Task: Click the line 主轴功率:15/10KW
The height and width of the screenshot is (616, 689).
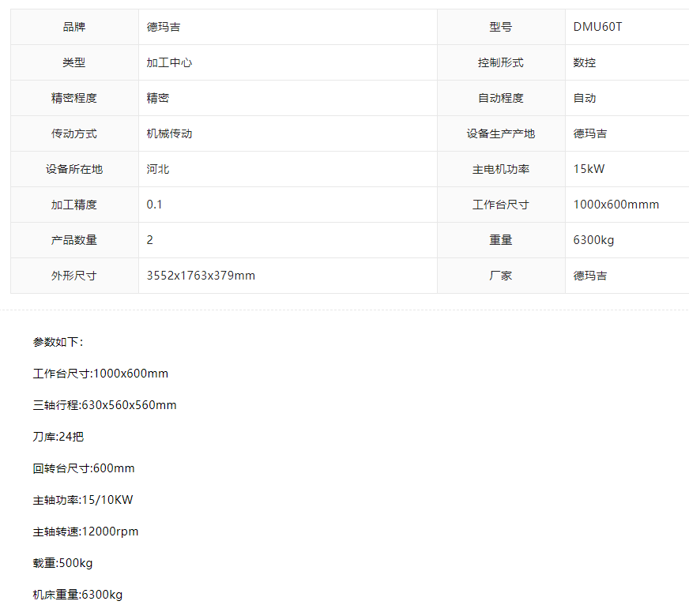Action: coord(83,500)
